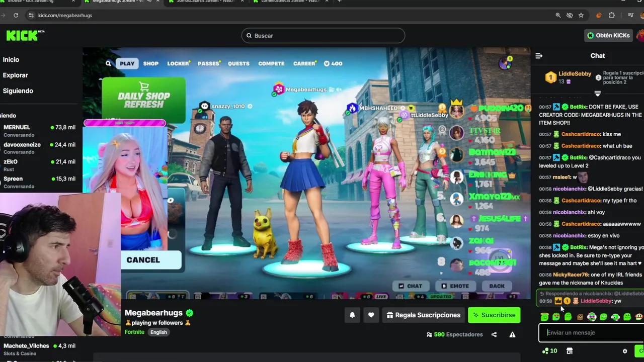Screen dimensions: 644x362
Task: Click the reload page icon
Action: pos(16,15)
